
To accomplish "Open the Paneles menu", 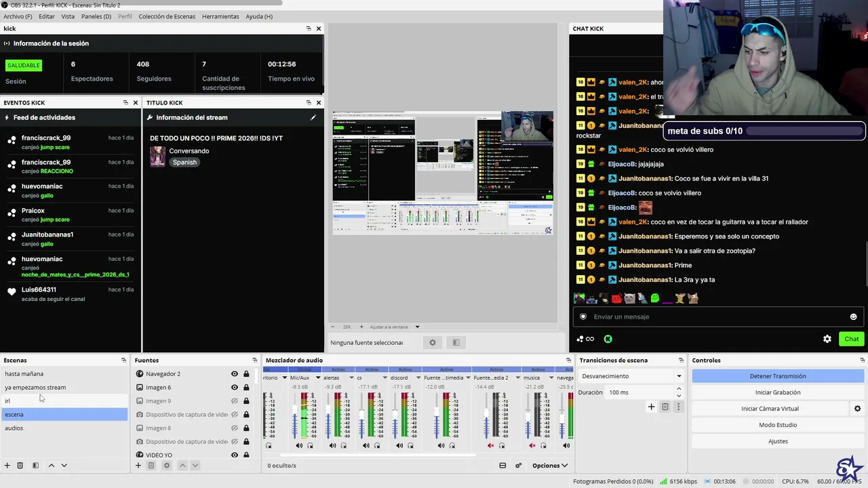I will coord(96,16).
